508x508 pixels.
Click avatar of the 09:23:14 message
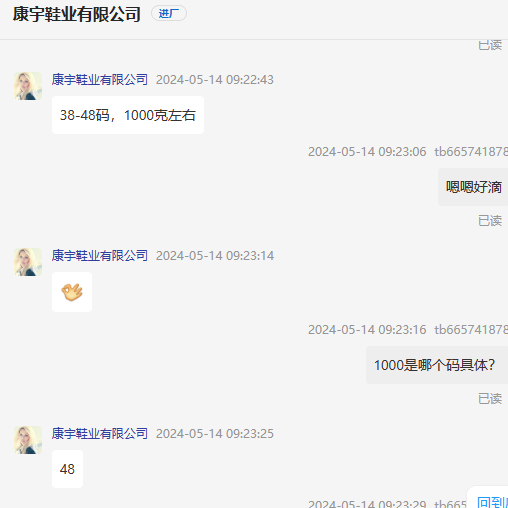click(x=28, y=262)
